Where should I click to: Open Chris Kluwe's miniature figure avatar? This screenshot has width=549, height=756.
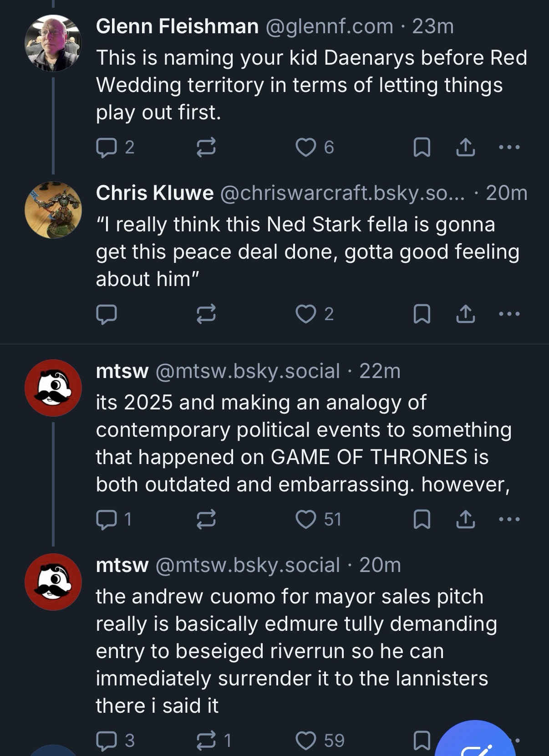[53, 210]
